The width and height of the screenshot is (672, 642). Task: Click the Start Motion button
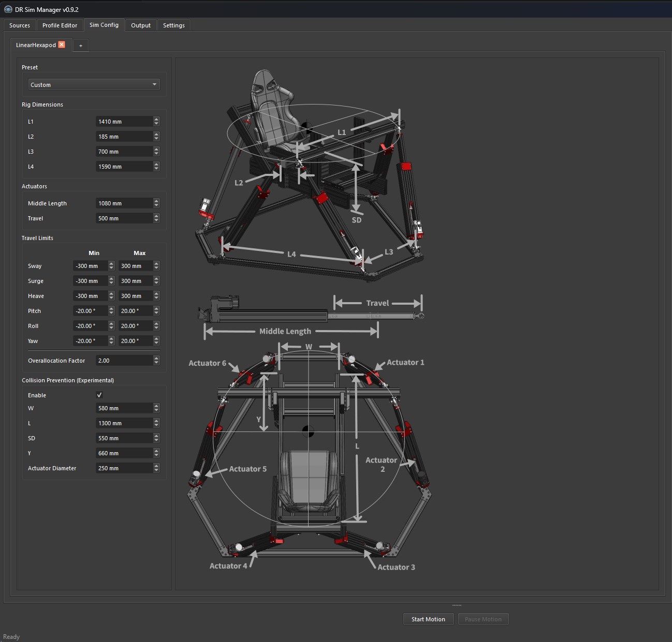click(x=428, y=619)
